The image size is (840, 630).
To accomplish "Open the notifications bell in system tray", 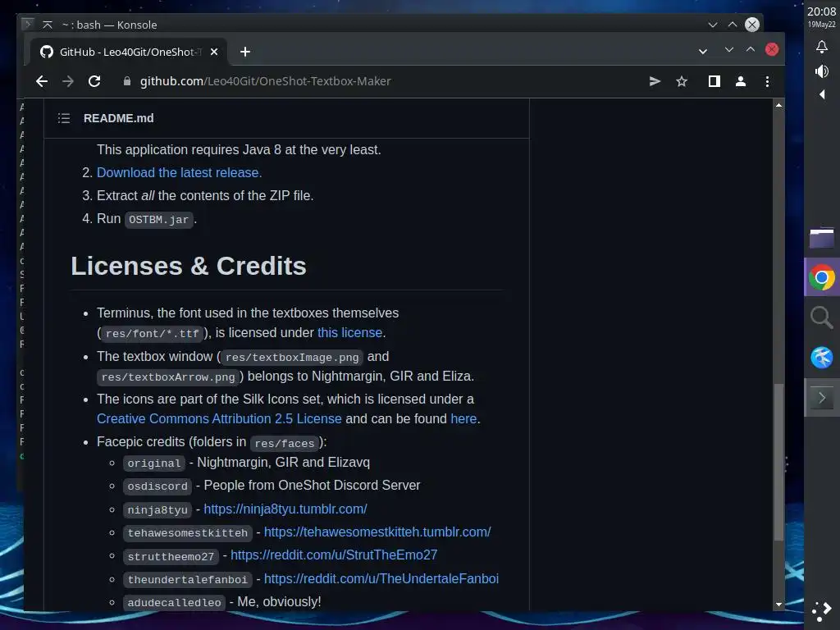I will tap(822, 47).
